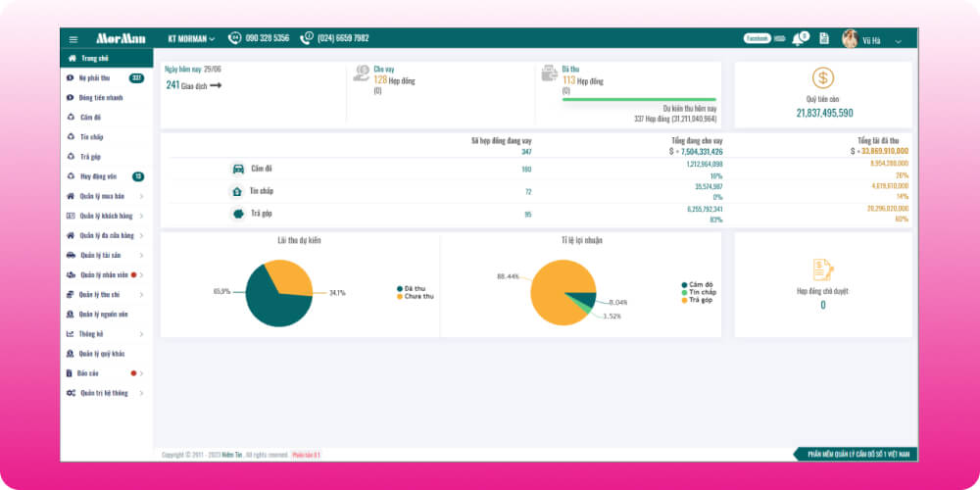Expand Quản lý mua bán submenu
Screen dimensions: 980x490
[x=103, y=196]
